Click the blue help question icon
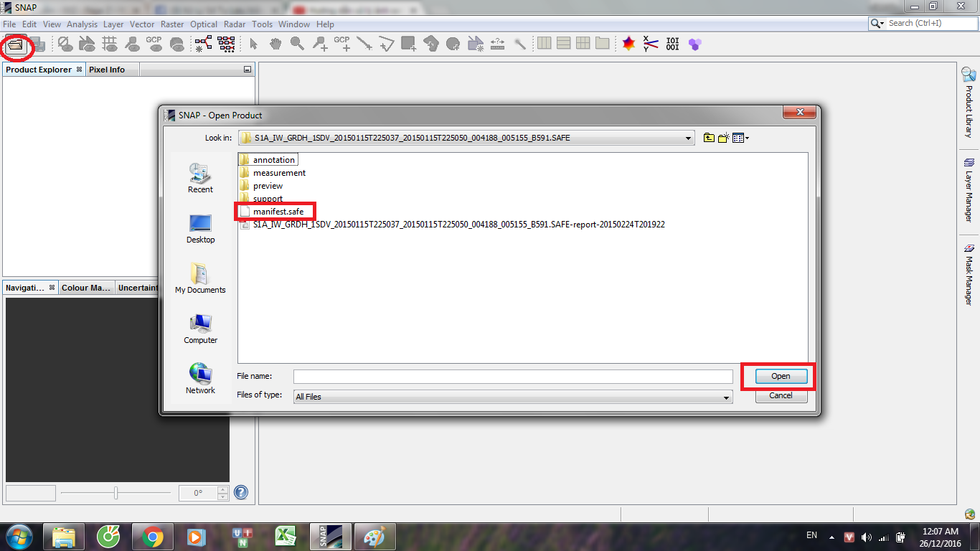This screenshot has width=980, height=551. coord(241,493)
